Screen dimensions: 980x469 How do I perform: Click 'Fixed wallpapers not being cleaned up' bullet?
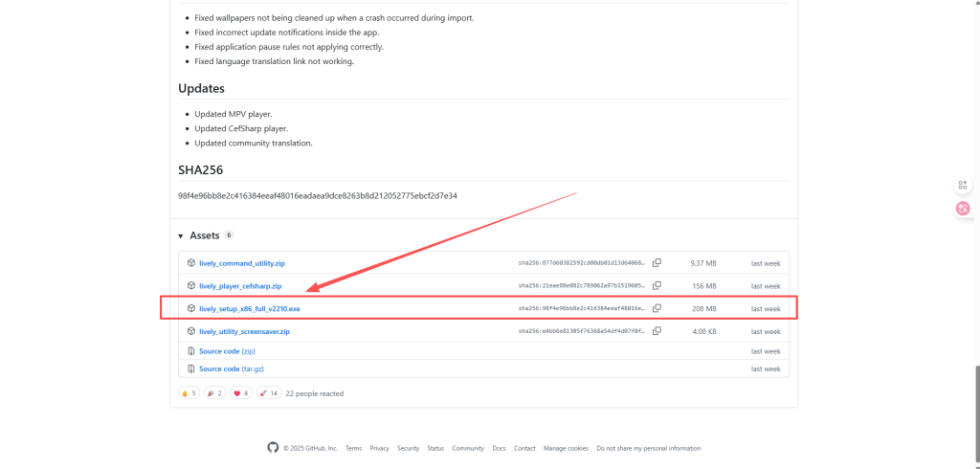[334, 18]
